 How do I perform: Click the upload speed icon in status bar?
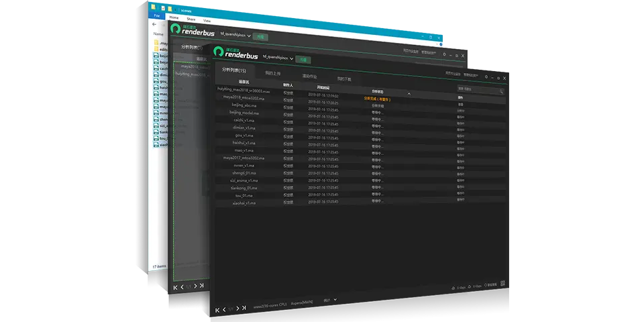click(453, 286)
